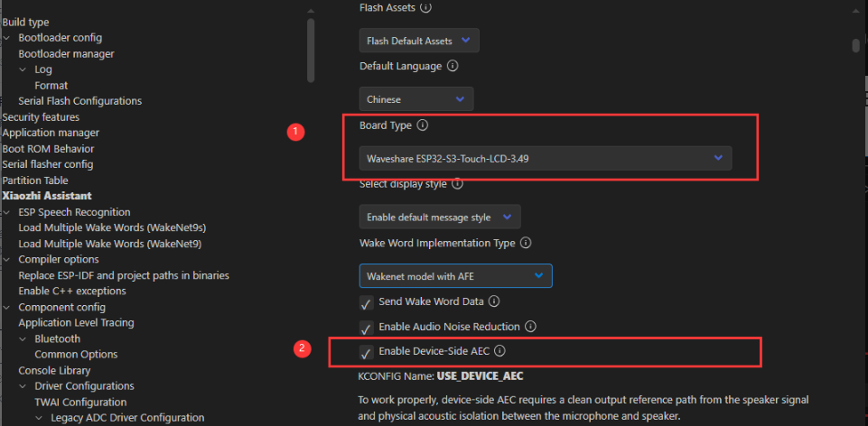Disable the Enable Device-Side AEC checkbox
Screen dimensions: 868x426
(367, 351)
